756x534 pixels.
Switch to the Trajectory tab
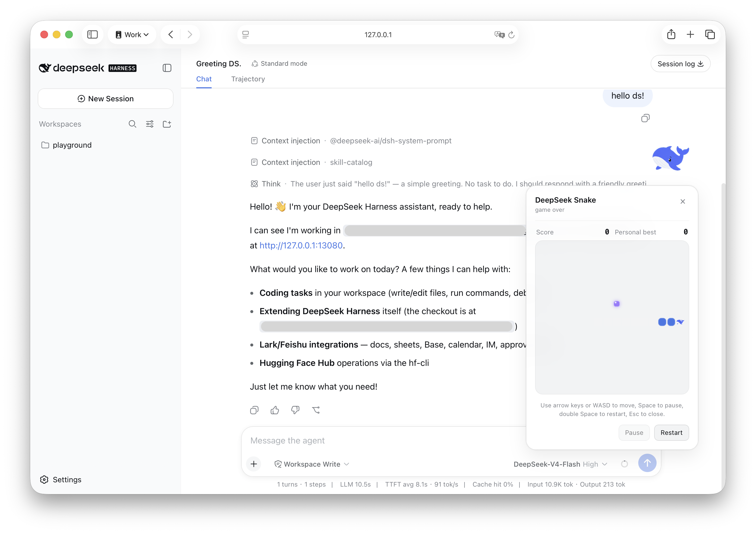tap(248, 79)
